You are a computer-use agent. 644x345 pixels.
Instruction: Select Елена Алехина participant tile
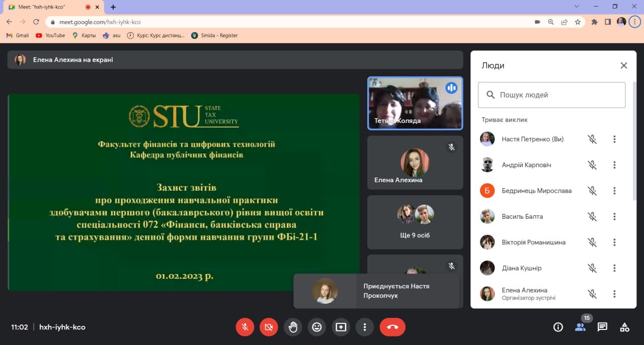coord(415,162)
